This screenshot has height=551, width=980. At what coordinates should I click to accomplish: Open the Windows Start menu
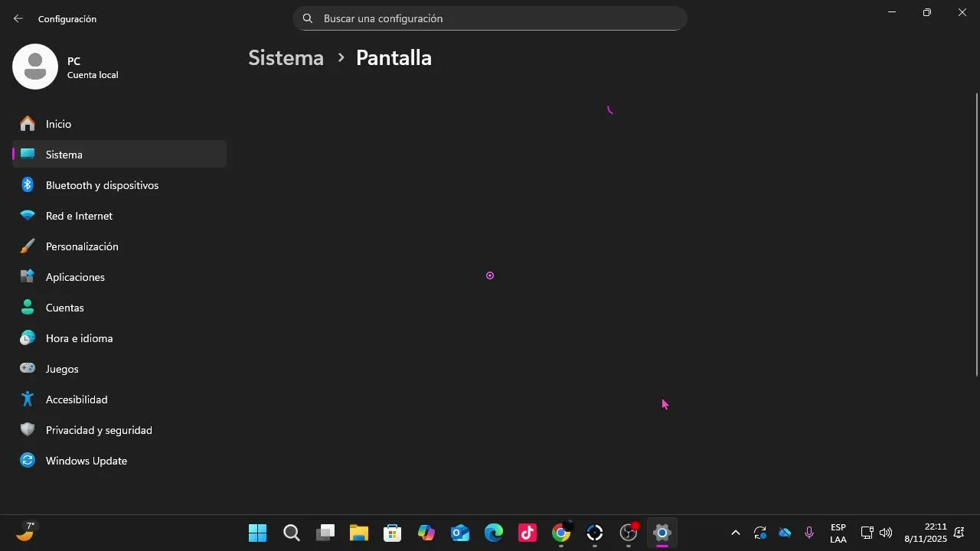pyautogui.click(x=258, y=533)
